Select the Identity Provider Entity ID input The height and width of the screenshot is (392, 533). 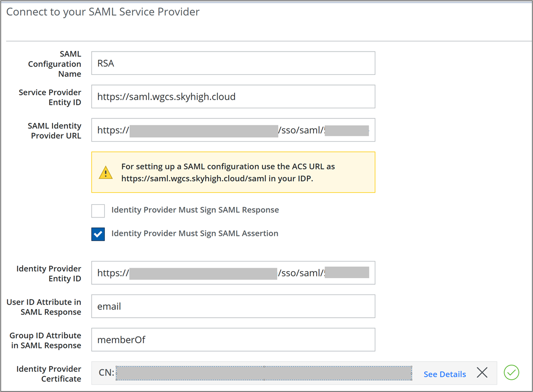pyautogui.click(x=233, y=273)
